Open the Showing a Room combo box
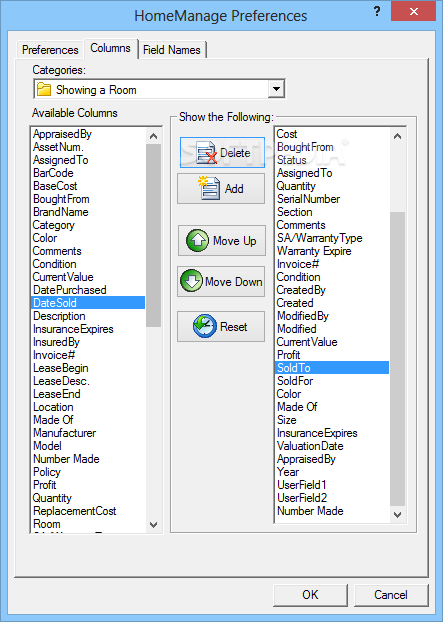 point(159,89)
